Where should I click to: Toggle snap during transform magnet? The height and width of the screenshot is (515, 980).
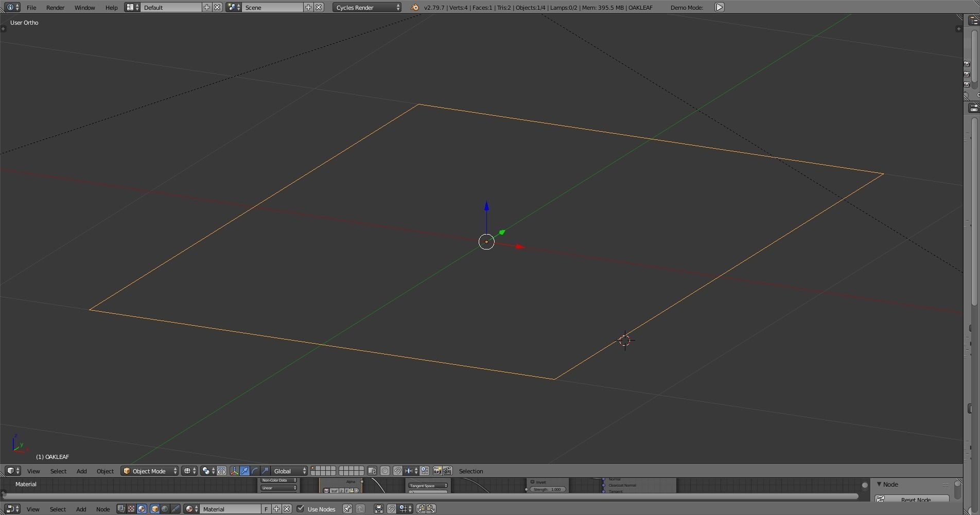(397, 471)
